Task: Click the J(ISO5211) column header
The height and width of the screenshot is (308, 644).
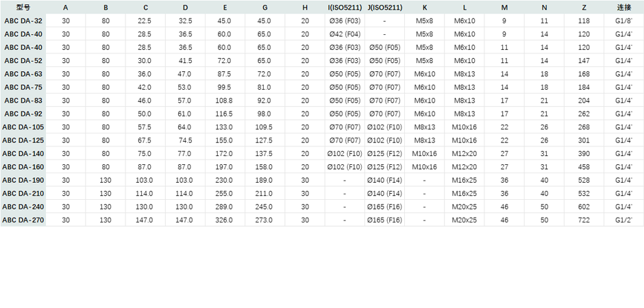Action: click(384, 8)
